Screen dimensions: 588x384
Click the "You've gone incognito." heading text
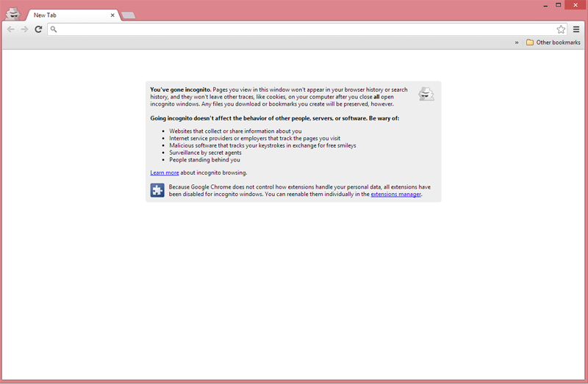[x=180, y=90]
